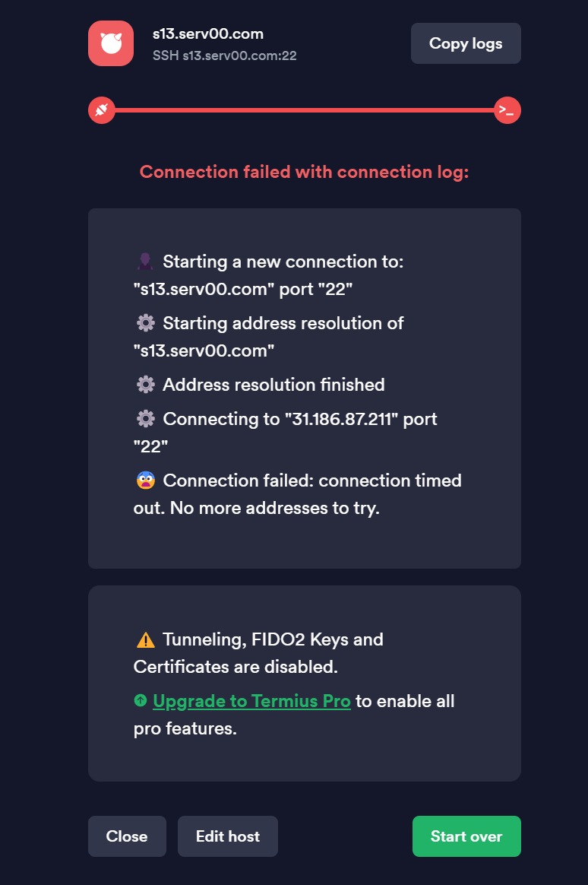Image resolution: width=588 pixels, height=885 pixels.
Task: Start over the connection attempt
Action: [x=466, y=836]
